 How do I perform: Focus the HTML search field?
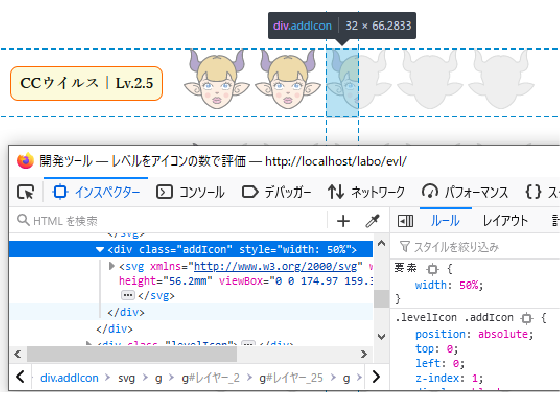point(168,221)
